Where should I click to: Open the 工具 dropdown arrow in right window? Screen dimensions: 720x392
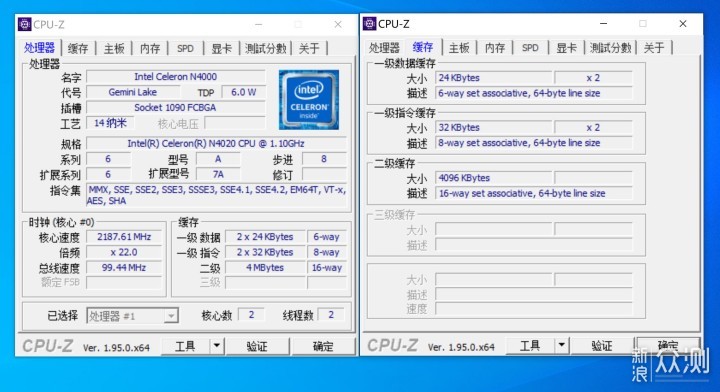(x=562, y=345)
